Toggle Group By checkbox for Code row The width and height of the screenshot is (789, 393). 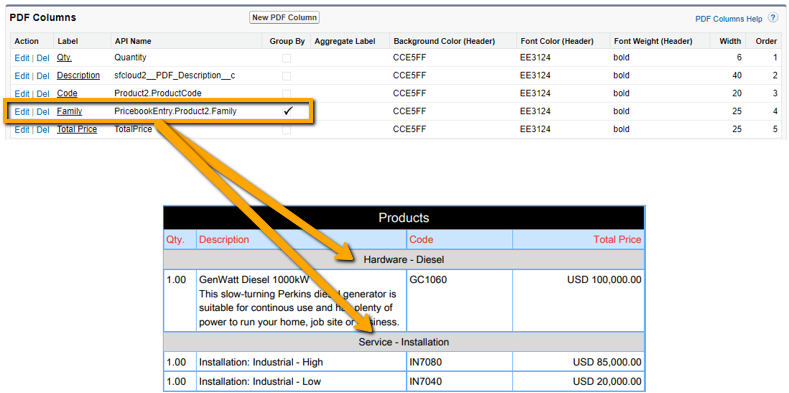(286, 94)
